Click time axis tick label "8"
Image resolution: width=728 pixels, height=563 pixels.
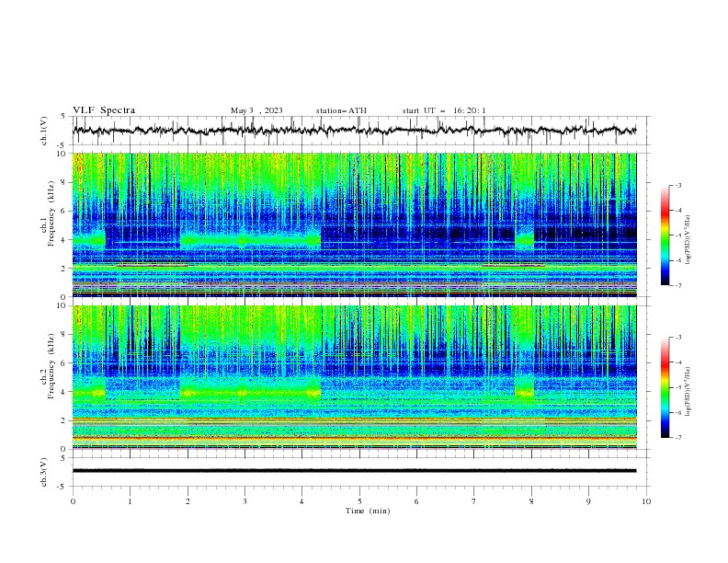coord(531,501)
